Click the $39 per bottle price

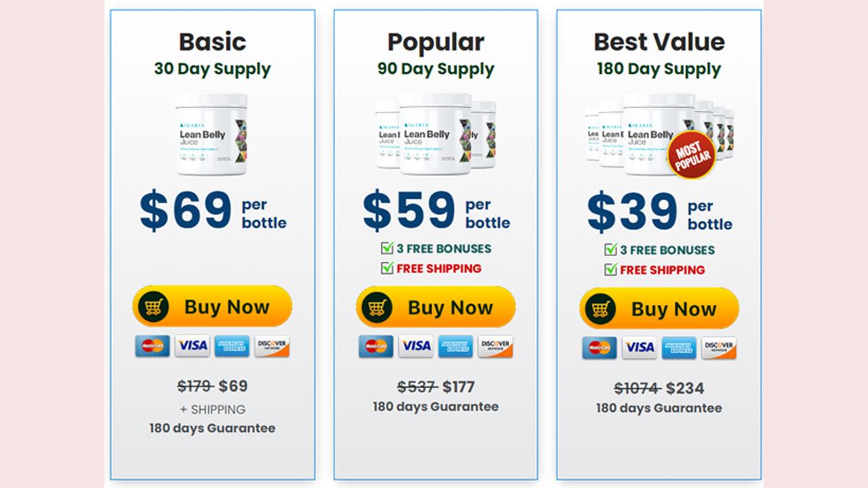coord(659,212)
